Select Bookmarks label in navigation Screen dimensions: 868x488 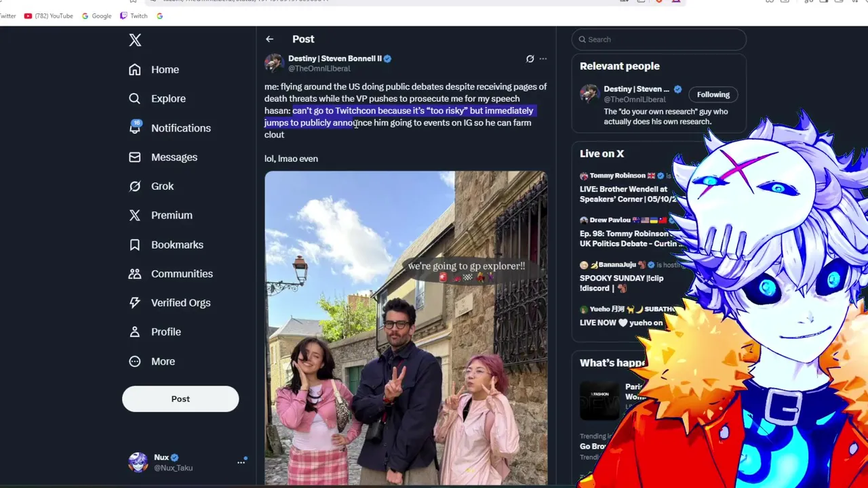tap(177, 245)
